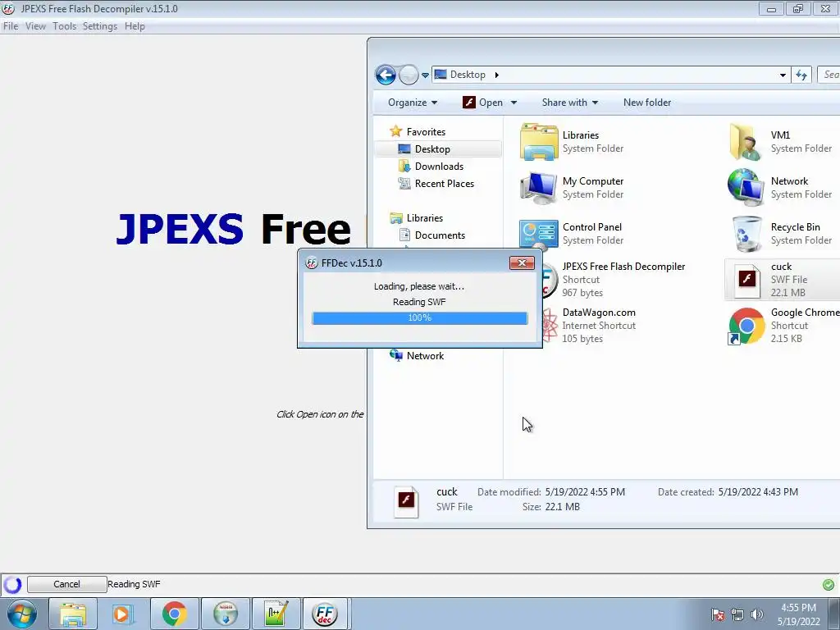Screen dimensions: 840x630
Task: Click the JPEXS application icon in title bar
Action: (x=8, y=8)
